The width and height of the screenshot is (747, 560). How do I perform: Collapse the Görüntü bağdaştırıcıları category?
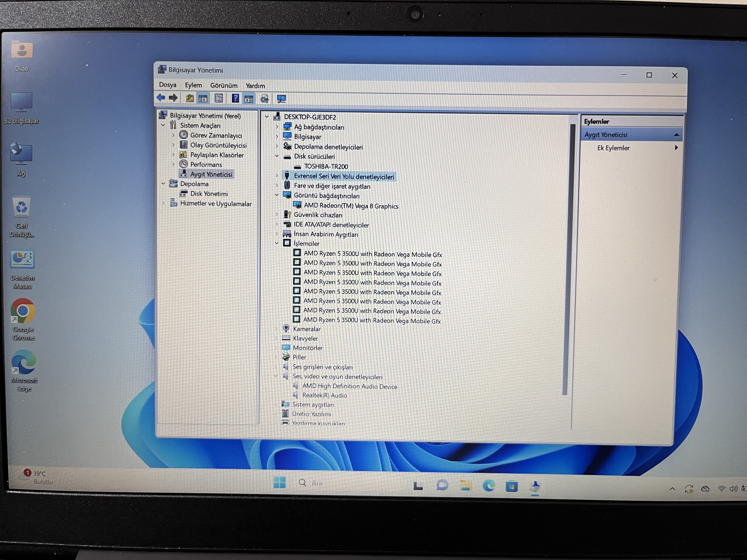[x=277, y=195]
